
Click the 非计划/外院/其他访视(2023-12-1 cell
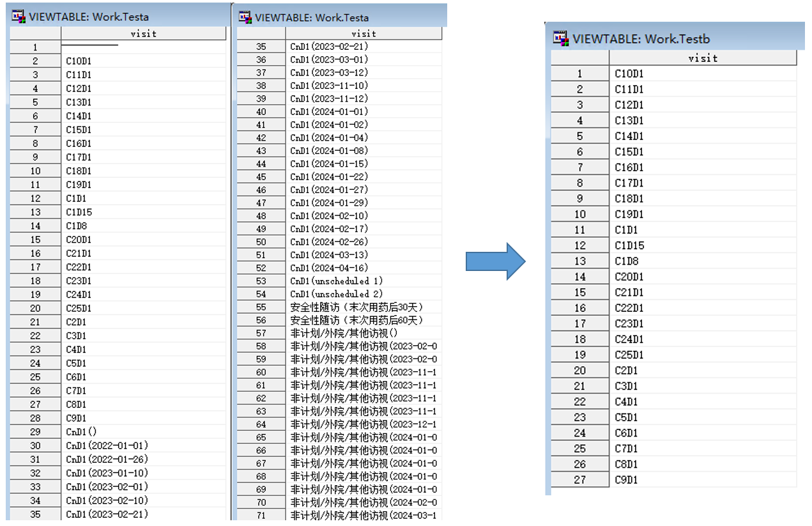pyautogui.click(x=364, y=424)
